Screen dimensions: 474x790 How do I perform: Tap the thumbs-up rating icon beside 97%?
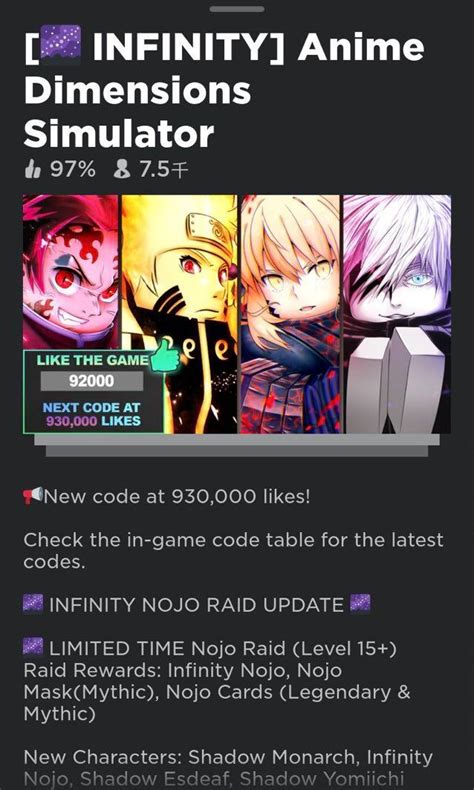pyautogui.click(x=32, y=170)
